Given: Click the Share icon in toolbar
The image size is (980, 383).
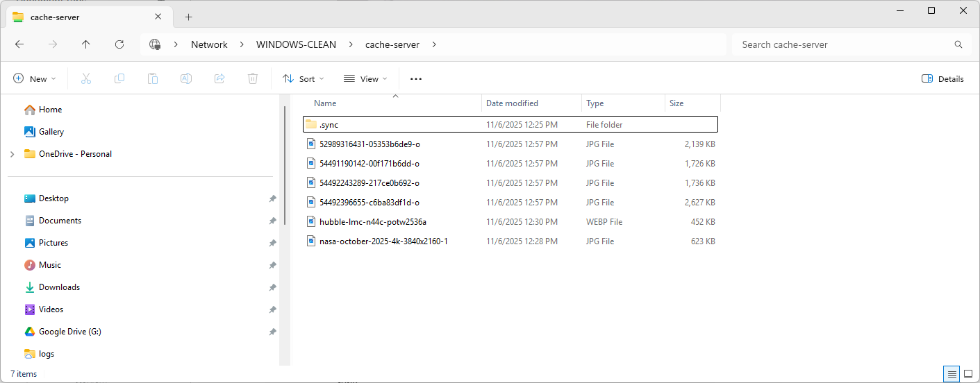Looking at the screenshot, I should pyautogui.click(x=219, y=78).
